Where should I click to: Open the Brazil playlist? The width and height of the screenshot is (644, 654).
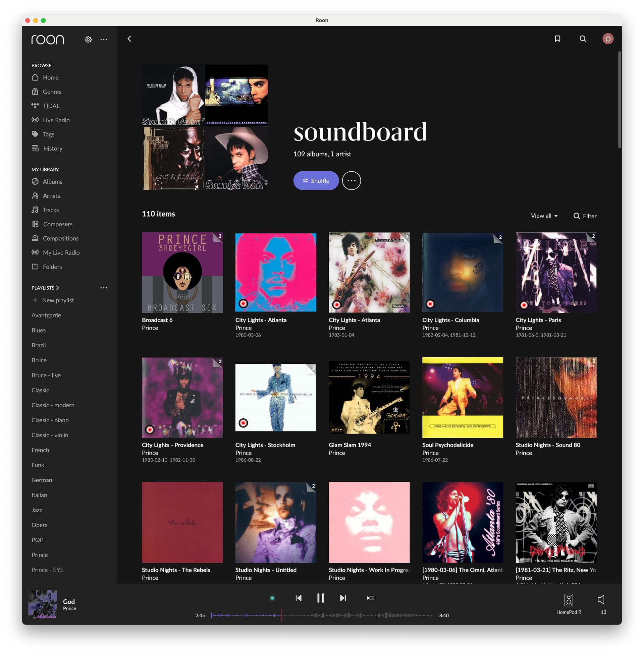(x=39, y=345)
